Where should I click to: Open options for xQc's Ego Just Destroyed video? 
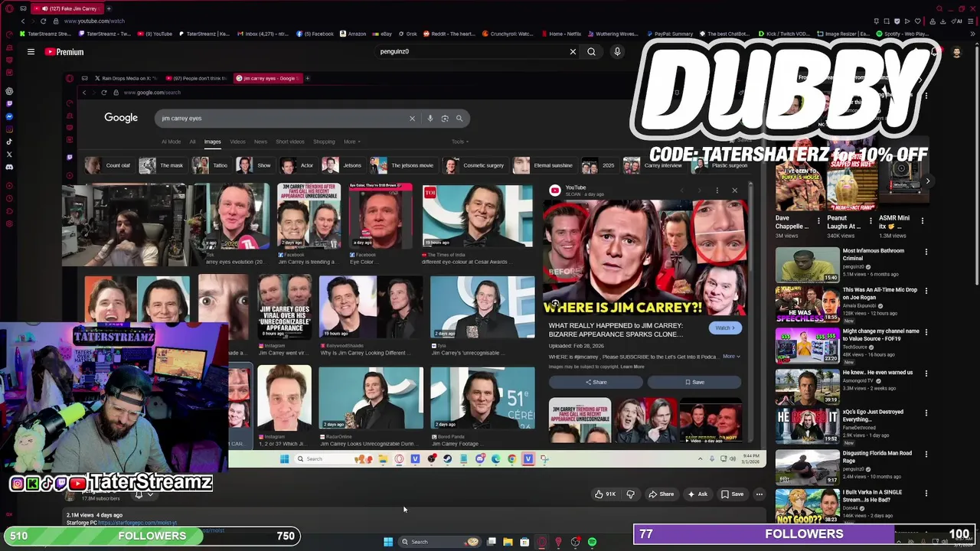[926, 412]
